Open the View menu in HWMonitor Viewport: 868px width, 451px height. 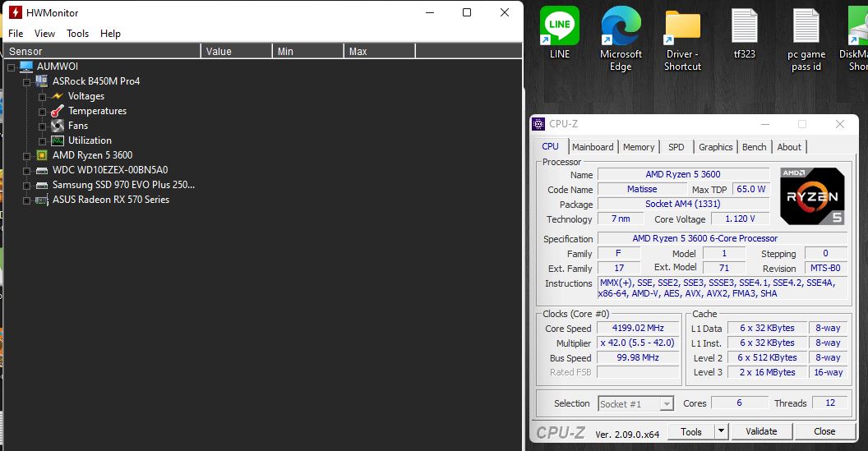pyautogui.click(x=44, y=33)
